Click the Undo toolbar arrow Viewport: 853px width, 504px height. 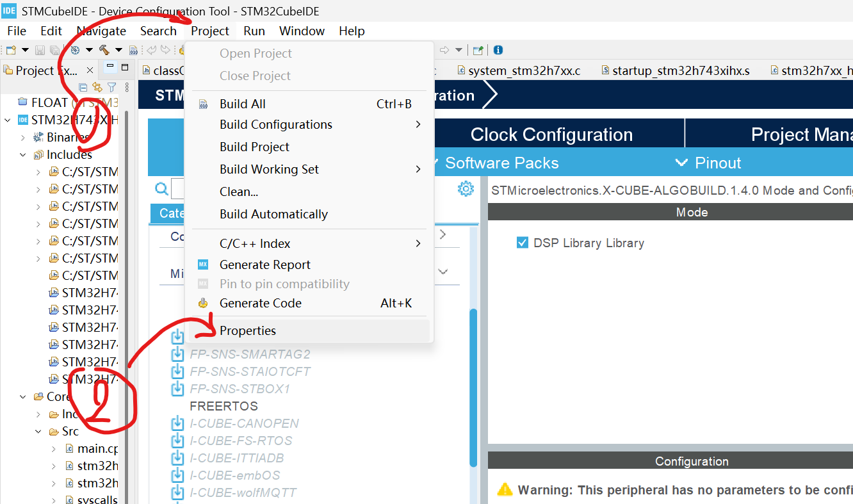click(152, 50)
